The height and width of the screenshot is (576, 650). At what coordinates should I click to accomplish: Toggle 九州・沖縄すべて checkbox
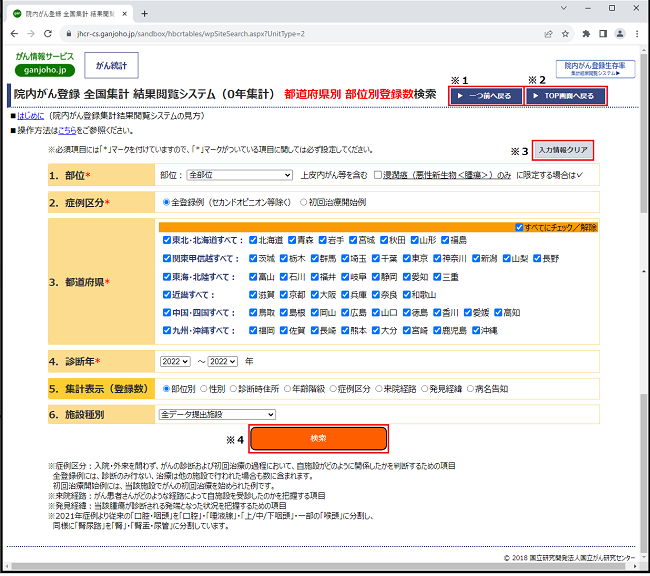tap(167, 331)
